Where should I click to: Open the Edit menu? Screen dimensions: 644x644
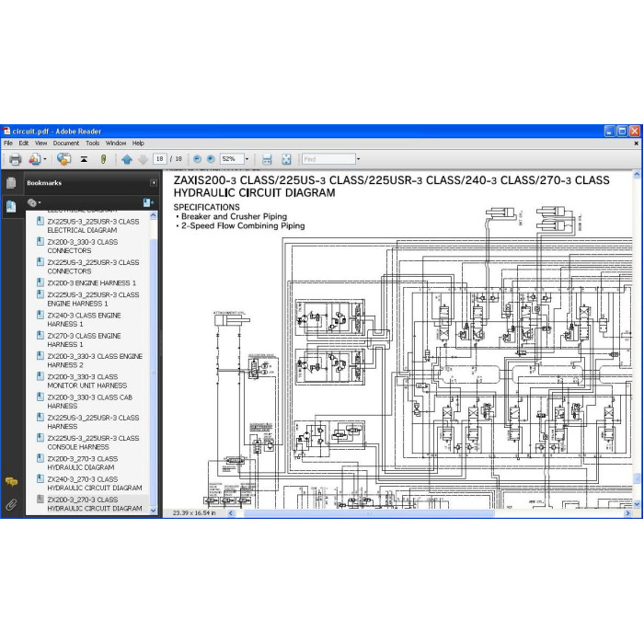[24, 144]
